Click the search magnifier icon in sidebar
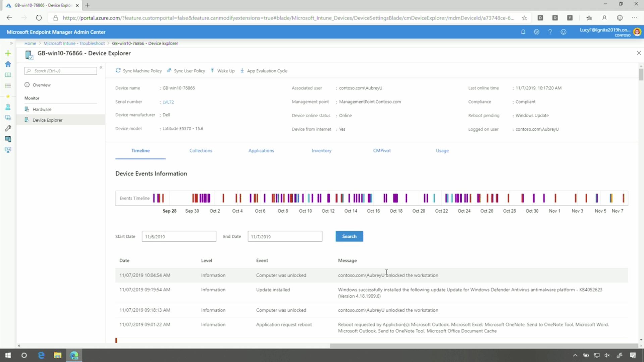 (30, 71)
